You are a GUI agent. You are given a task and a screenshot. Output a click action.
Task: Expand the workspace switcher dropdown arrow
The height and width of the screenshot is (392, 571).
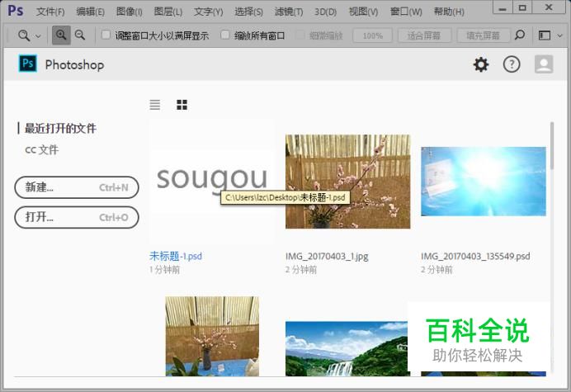click(560, 35)
